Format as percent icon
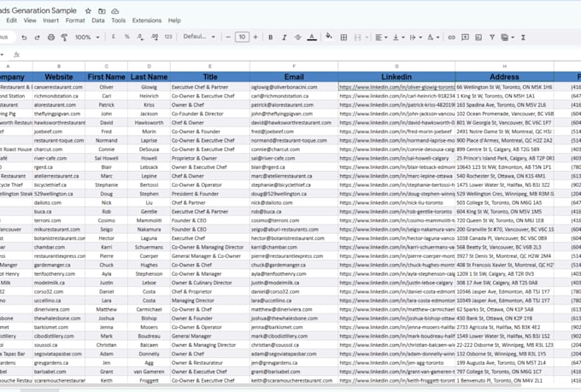581x392 pixels. click(x=127, y=37)
